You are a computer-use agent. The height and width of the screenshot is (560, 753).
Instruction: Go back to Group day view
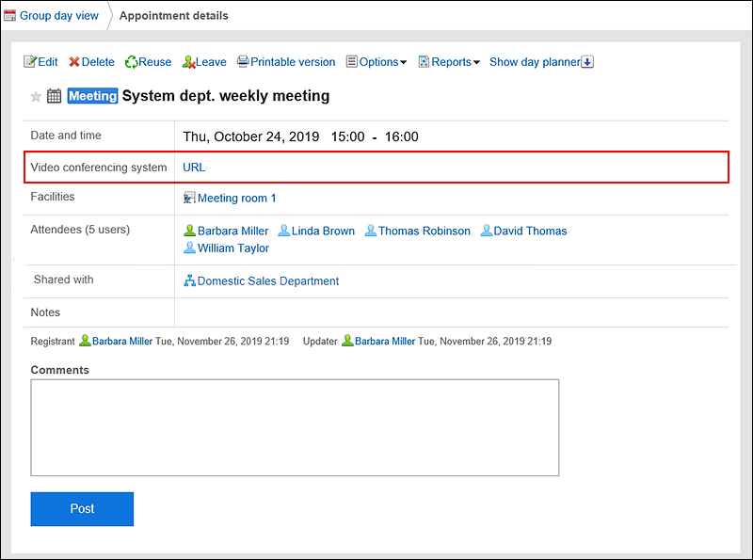[58, 16]
